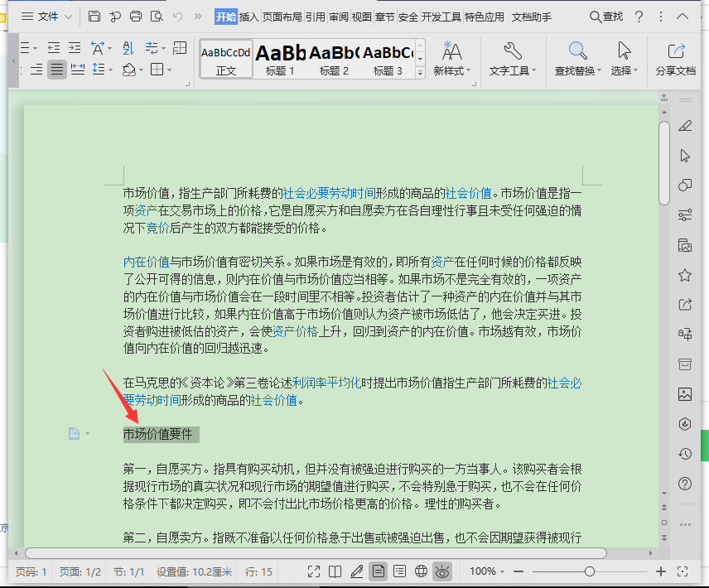Click the star favorites icon in right sidebar
This screenshot has height=588, width=709.
pos(685,275)
